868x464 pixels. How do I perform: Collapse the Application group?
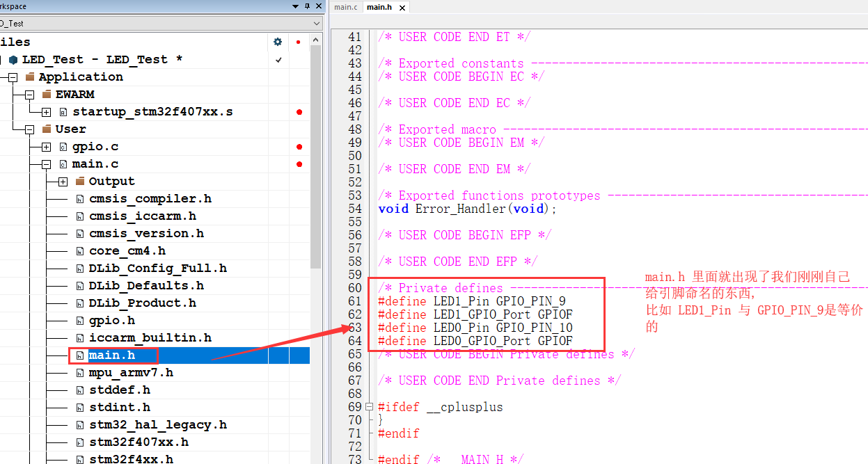point(13,77)
